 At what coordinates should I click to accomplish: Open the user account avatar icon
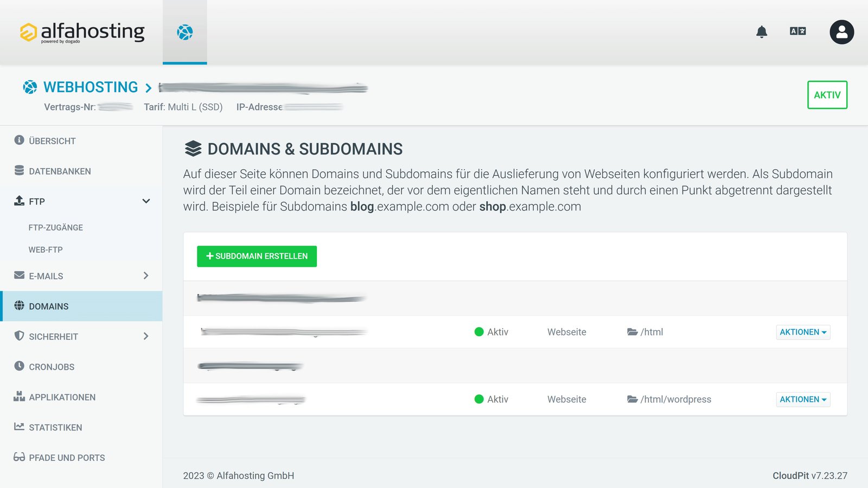pos(841,32)
